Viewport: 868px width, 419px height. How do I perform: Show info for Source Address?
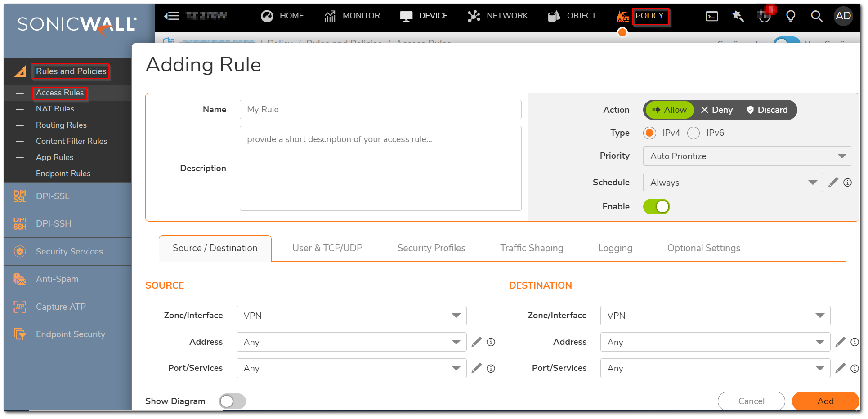click(491, 342)
